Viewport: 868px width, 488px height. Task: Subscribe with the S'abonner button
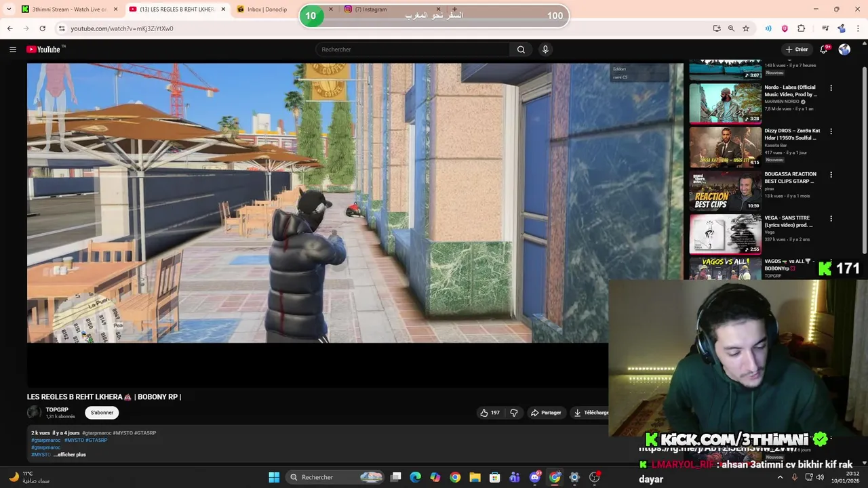click(102, 413)
